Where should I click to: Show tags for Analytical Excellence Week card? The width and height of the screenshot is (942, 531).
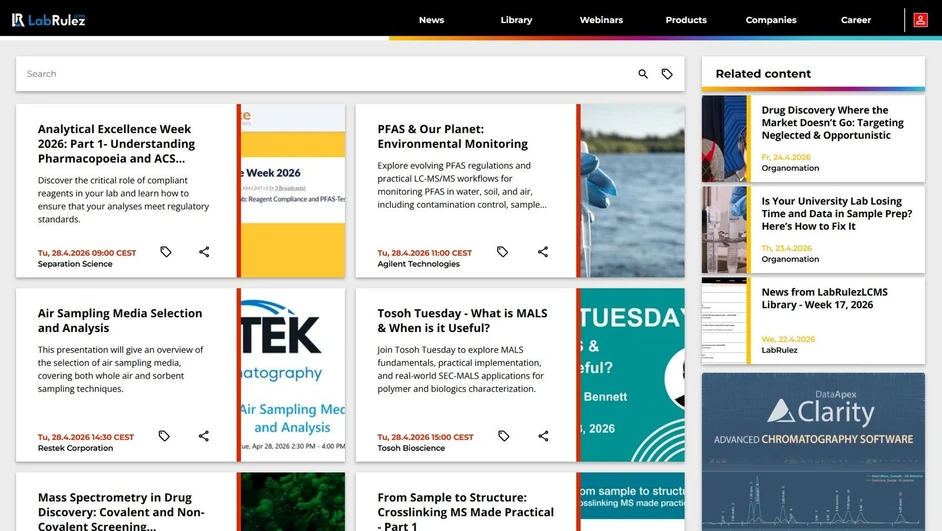(x=166, y=252)
